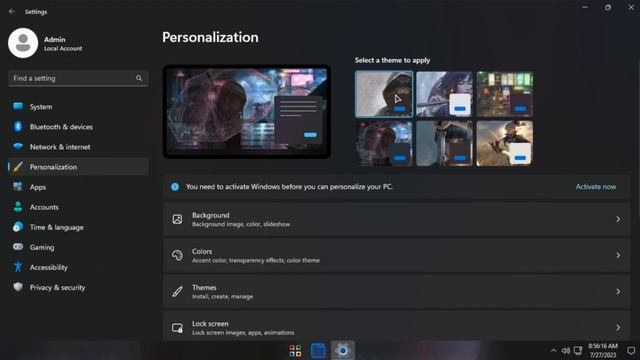Viewport: 640px width, 360px height.
Task: Click the Find a setting search box
Action: pos(78,78)
